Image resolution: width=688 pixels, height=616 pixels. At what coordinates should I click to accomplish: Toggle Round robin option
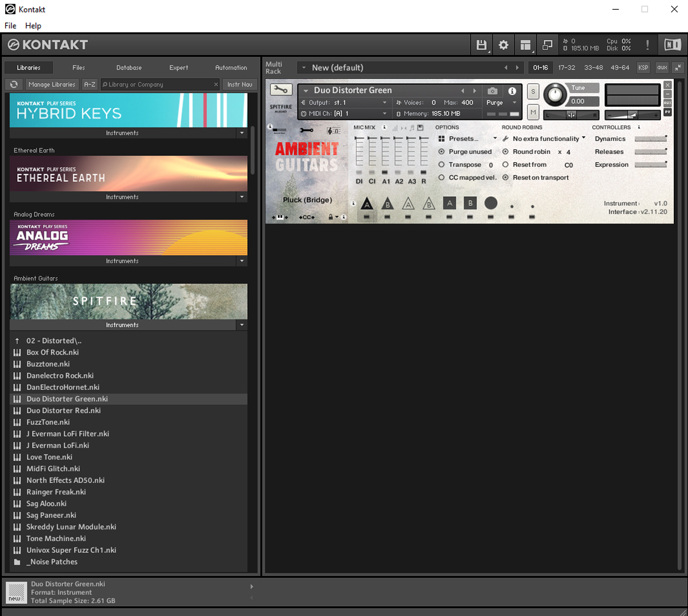(505, 152)
